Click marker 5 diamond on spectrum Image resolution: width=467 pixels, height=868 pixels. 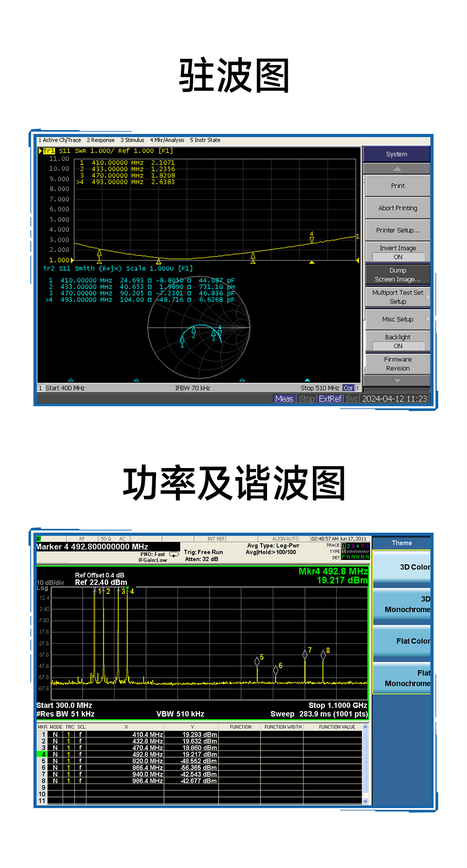click(x=257, y=661)
